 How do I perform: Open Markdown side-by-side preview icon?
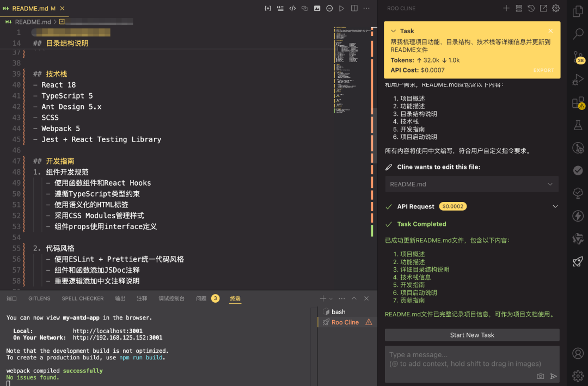click(x=354, y=8)
